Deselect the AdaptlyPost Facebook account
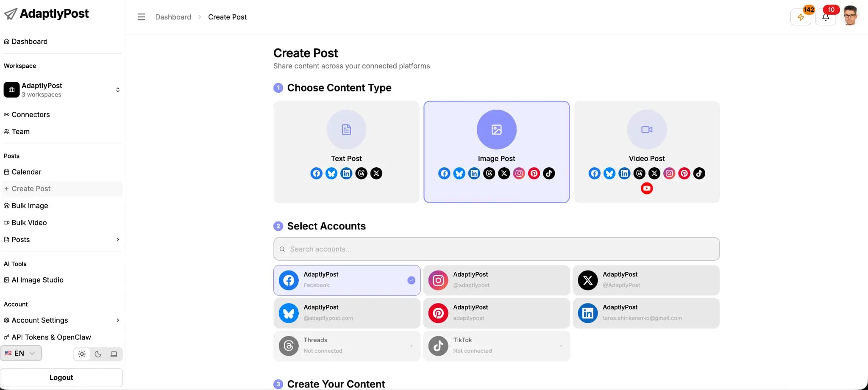The height and width of the screenshot is (390, 868). coord(347,280)
